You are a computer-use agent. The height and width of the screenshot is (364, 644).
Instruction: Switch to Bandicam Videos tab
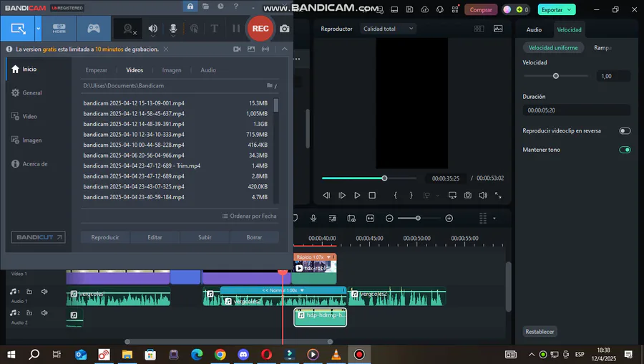coord(135,70)
